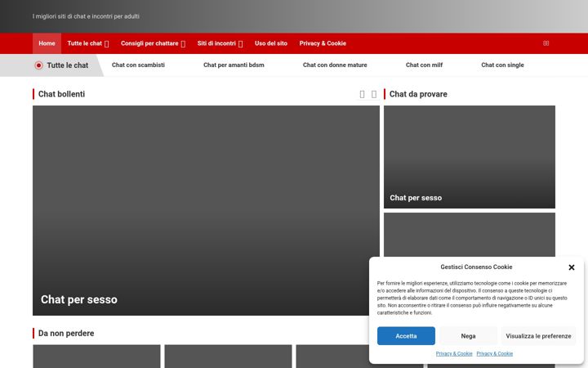Open the Uso del sito page

click(271, 43)
